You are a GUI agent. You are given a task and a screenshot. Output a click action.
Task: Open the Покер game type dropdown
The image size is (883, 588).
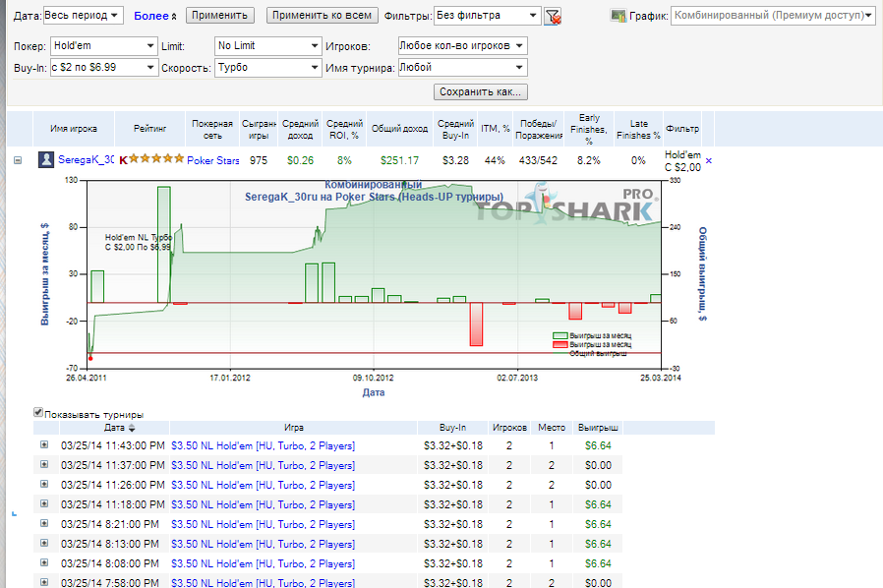(103, 46)
